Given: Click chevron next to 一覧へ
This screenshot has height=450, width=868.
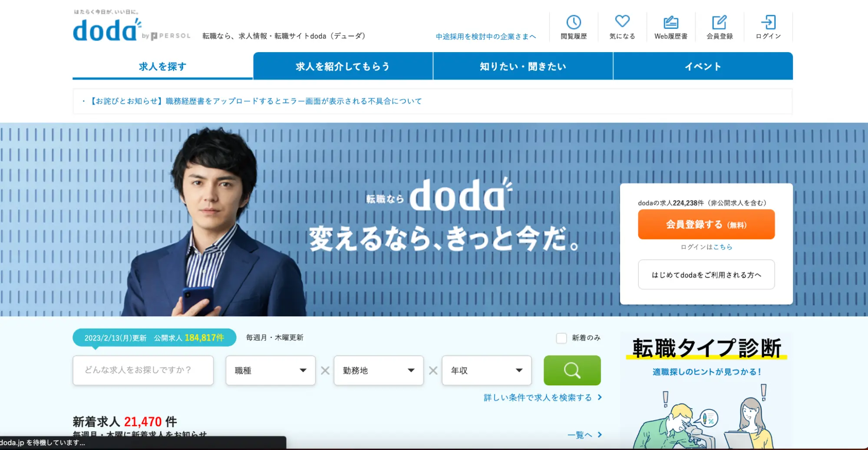Looking at the screenshot, I should (x=600, y=434).
